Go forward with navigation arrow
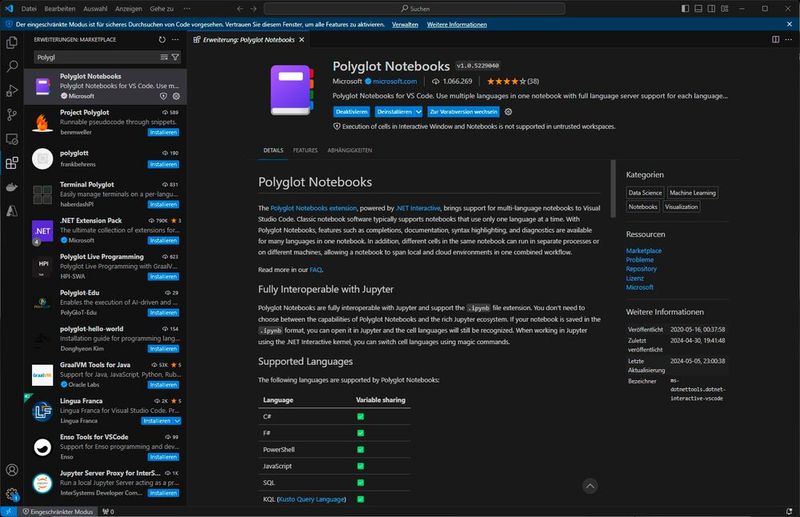Image resolution: width=800 pixels, height=517 pixels. [x=254, y=9]
